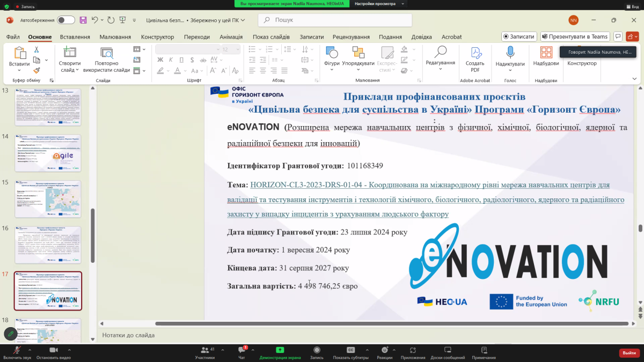Select the Format Painter brush icon
This screenshot has height=362, width=644.
36,70
